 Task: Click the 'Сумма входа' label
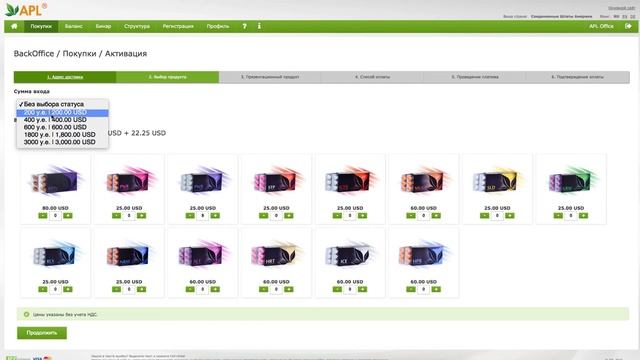point(31,91)
